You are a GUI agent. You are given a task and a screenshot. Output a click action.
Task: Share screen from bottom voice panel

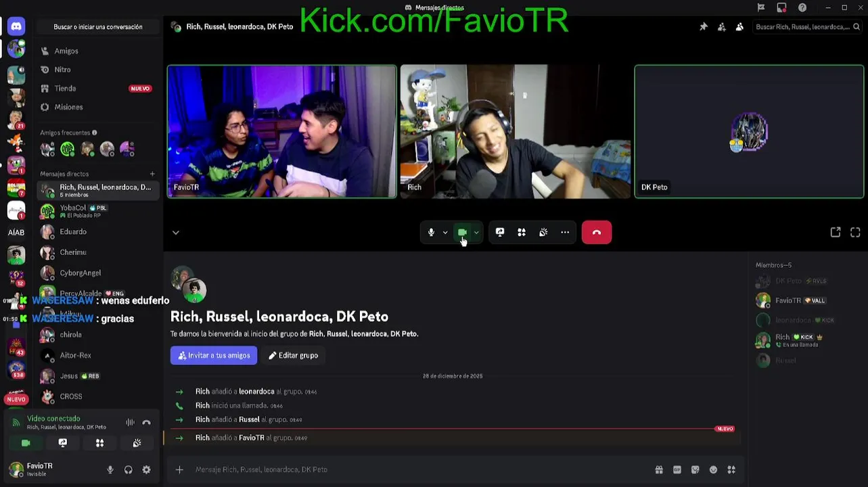[63, 443]
